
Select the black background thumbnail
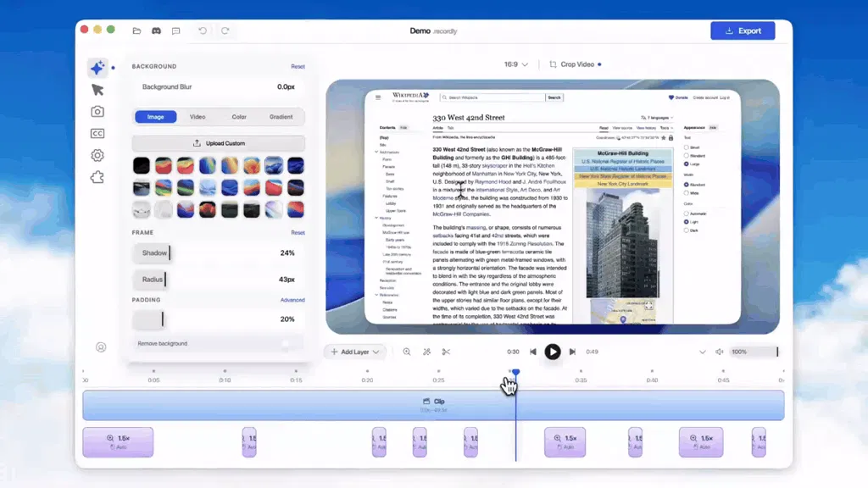click(x=142, y=165)
